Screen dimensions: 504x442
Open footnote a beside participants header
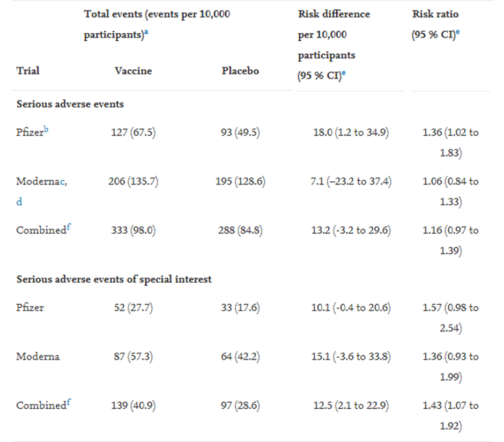[x=146, y=32]
